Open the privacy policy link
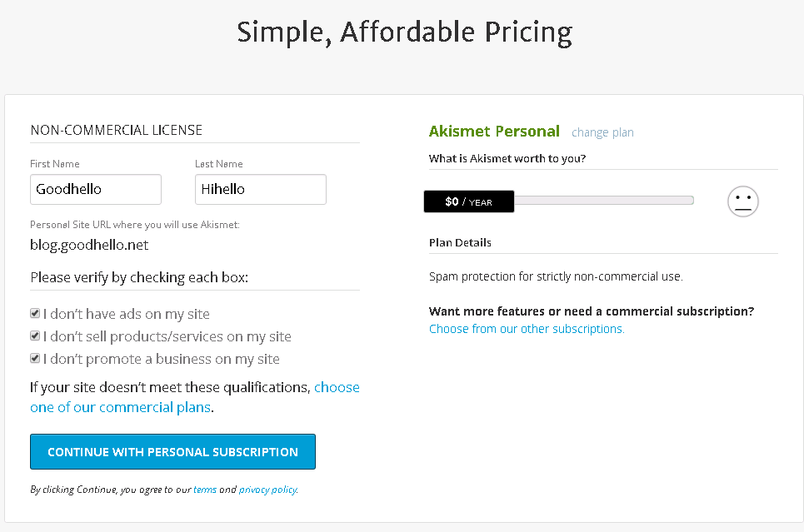Image resolution: width=804 pixels, height=532 pixels. click(267, 490)
